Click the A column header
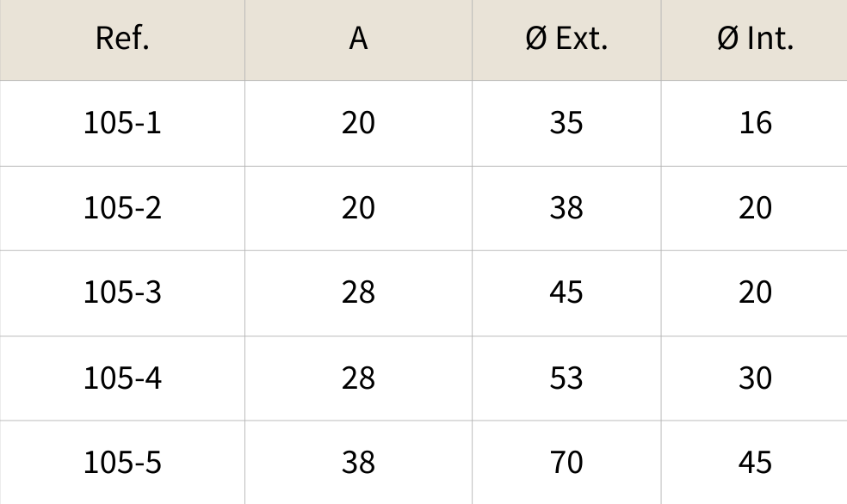The width and height of the screenshot is (847, 504). (358, 39)
